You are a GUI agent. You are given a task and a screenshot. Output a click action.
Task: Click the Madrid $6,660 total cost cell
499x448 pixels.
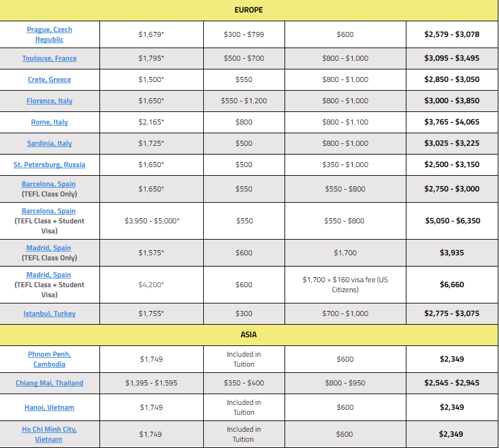click(x=451, y=285)
